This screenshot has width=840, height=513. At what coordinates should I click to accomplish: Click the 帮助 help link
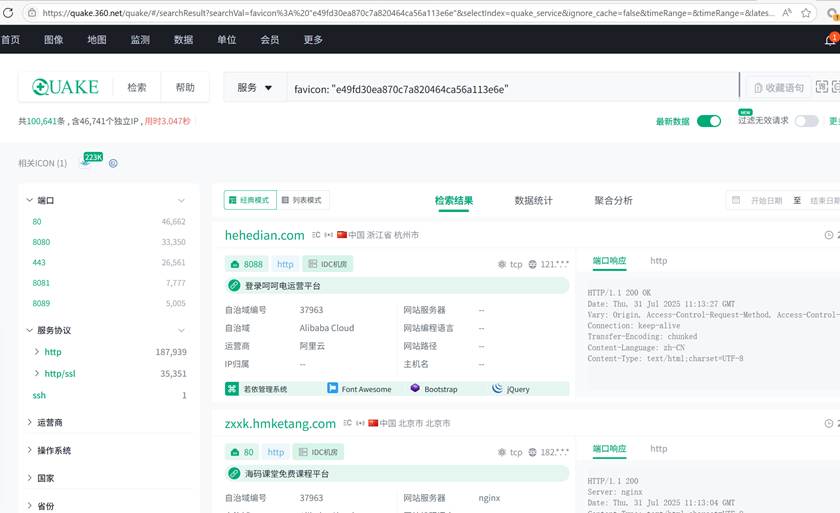click(185, 87)
